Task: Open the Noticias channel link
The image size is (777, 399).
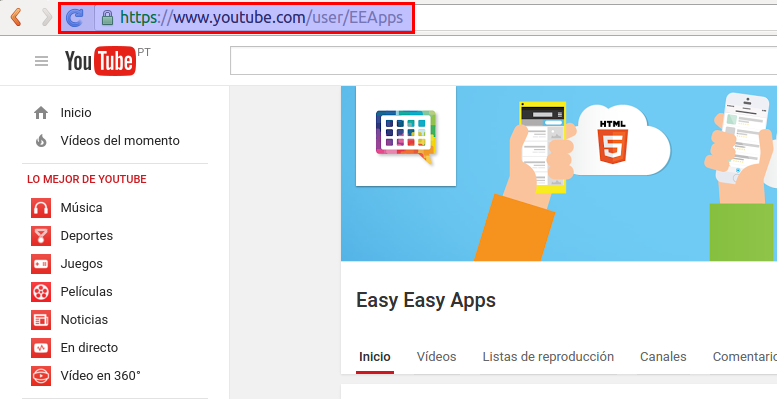Action: click(84, 320)
